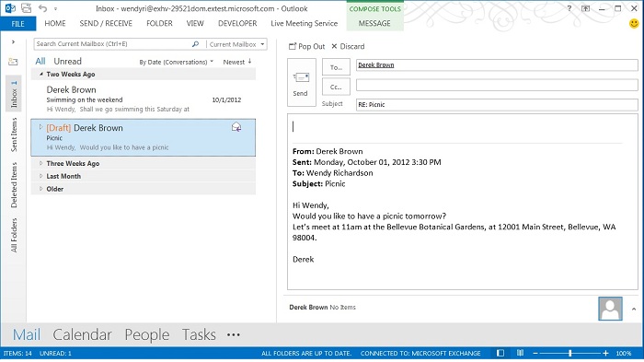
Task: Open the Current Mailbox scope dropdown
Action: (236, 44)
